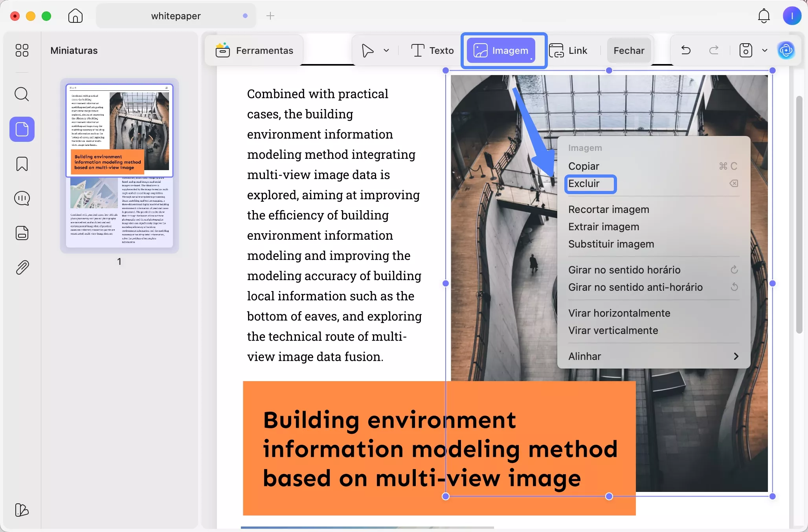Click the Fechar button
The width and height of the screenshot is (808, 532).
pyautogui.click(x=629, y=50)
